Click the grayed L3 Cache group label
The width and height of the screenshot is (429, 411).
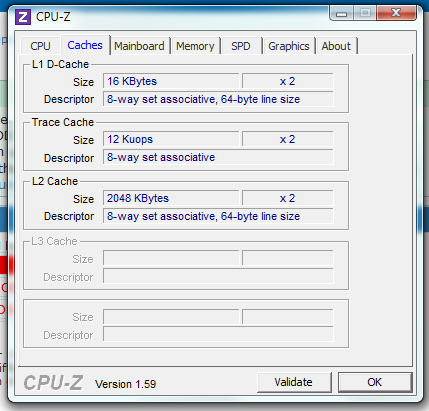(54, 241)
